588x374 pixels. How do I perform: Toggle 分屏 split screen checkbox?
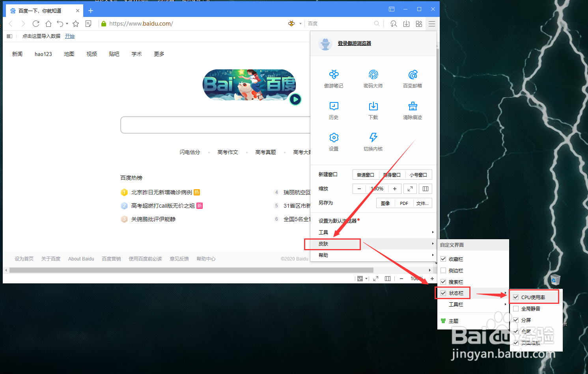pyautogui.click(x=516, y=320)
